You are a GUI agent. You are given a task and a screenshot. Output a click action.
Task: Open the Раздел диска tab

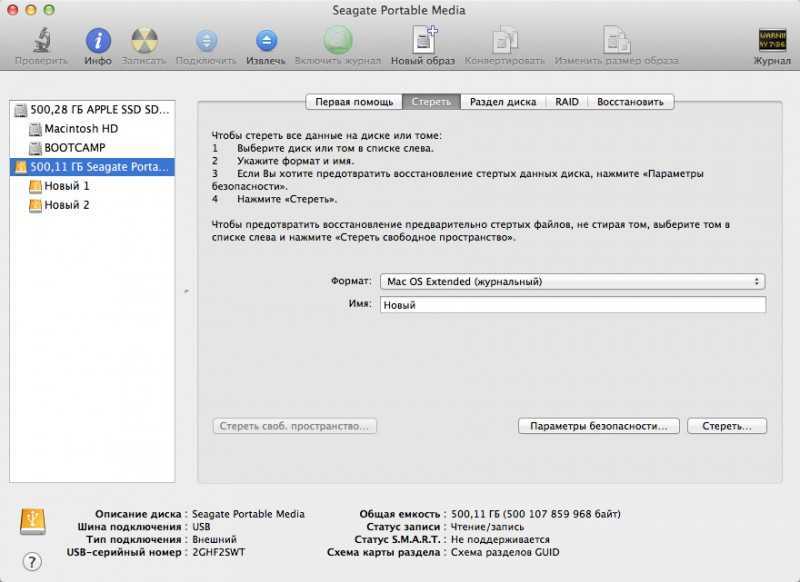[503, 102]
